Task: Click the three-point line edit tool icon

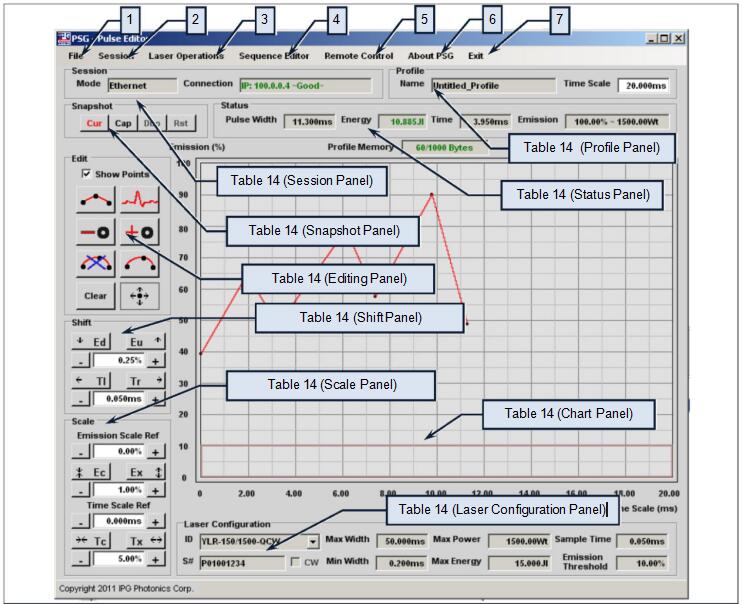Action: [x=95, y=198]
